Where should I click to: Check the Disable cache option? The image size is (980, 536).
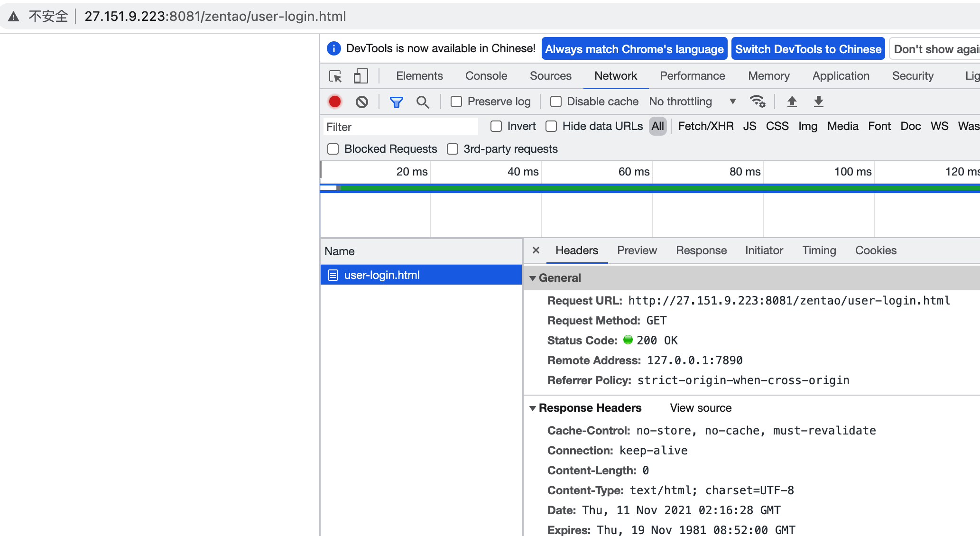pyautogui.click(x=556, y=102)
